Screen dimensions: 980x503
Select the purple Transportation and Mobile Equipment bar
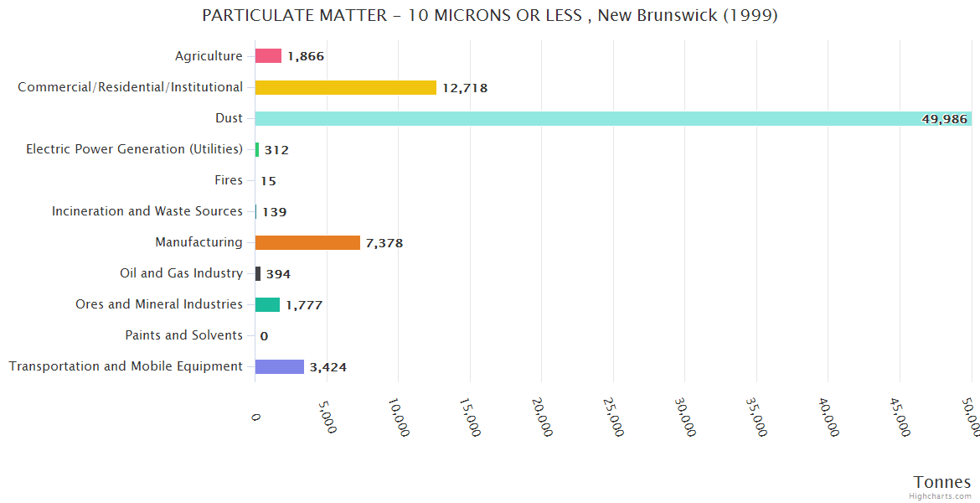point(279,366)
